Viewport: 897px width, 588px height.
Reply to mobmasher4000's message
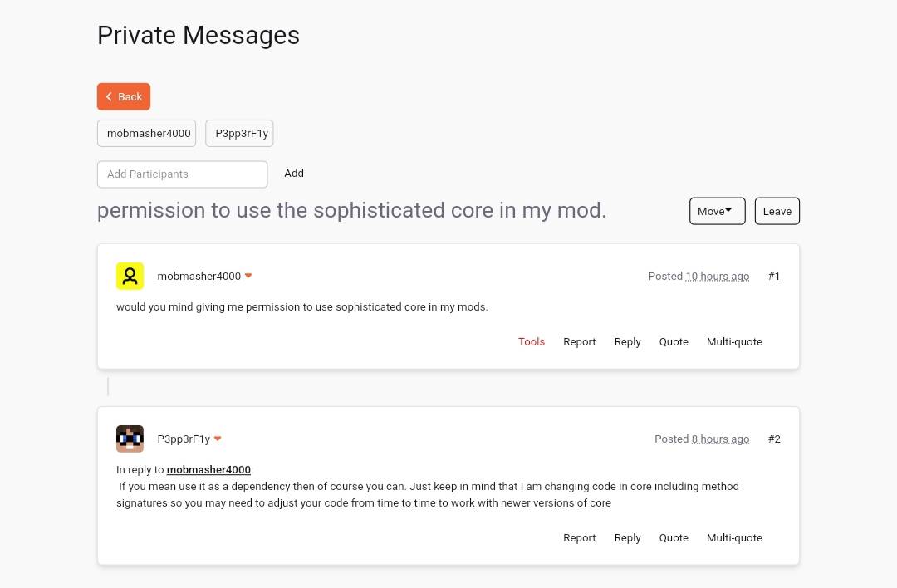(627, 342)
